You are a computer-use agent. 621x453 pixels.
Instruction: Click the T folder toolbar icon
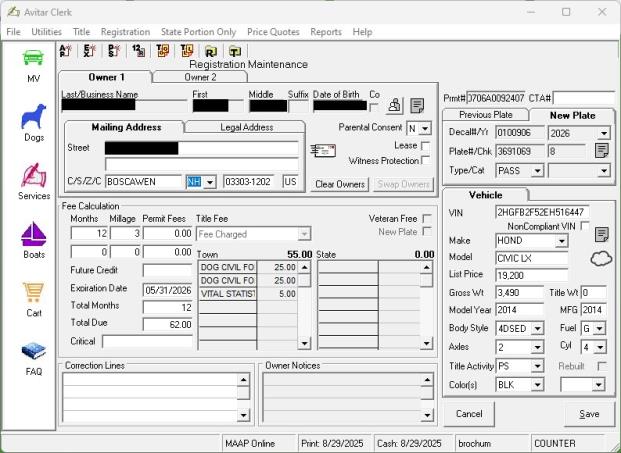point(235,51)
